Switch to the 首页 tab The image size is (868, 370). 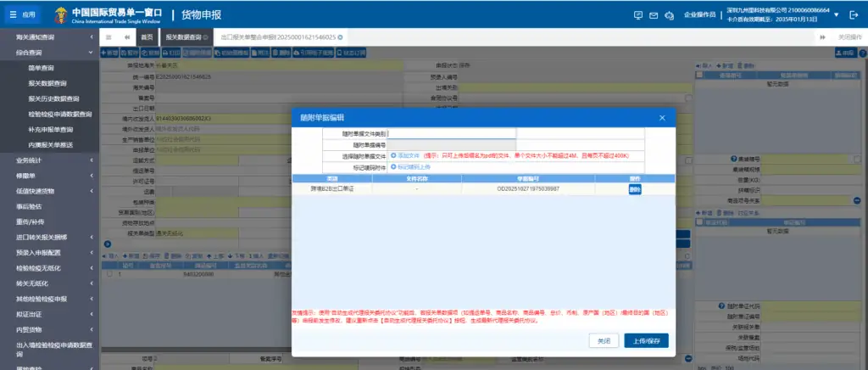[147, 37]
